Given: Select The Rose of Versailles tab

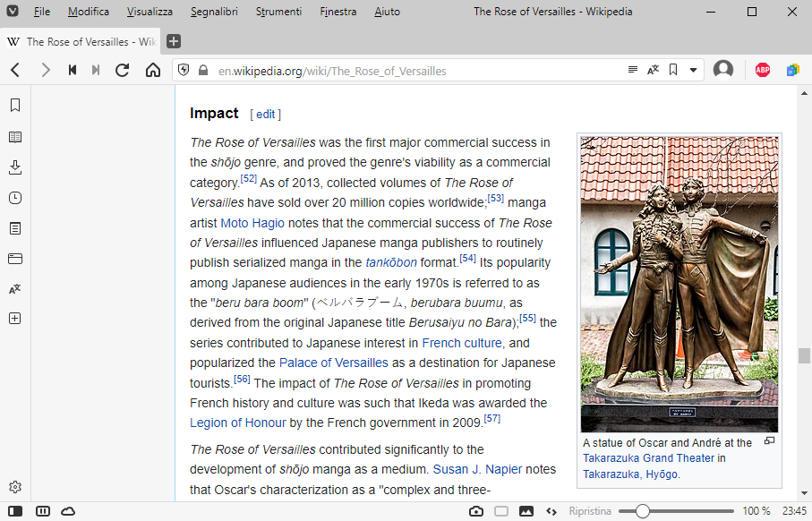Looking at the screenshot, I should 81,41.
